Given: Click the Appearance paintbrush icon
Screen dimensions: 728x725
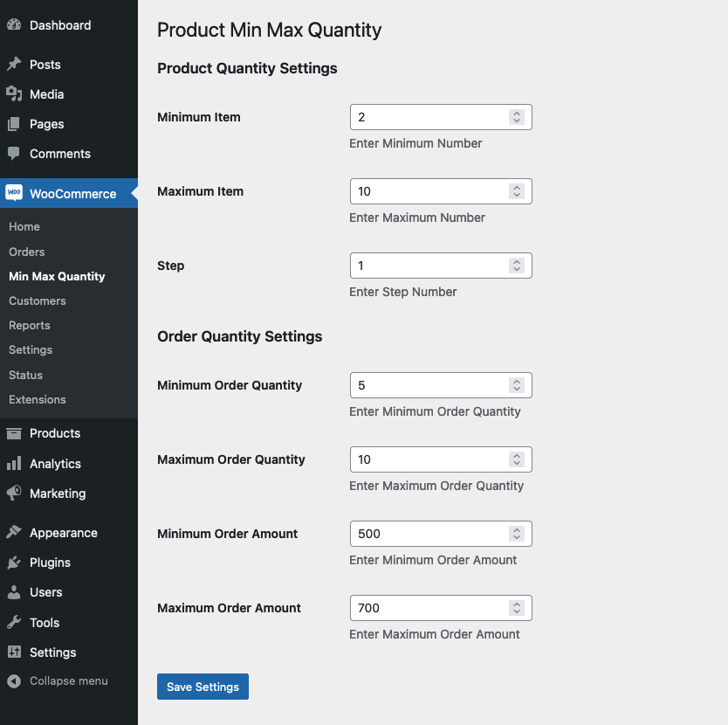Looking at the screenshot, I should (14, 532).
